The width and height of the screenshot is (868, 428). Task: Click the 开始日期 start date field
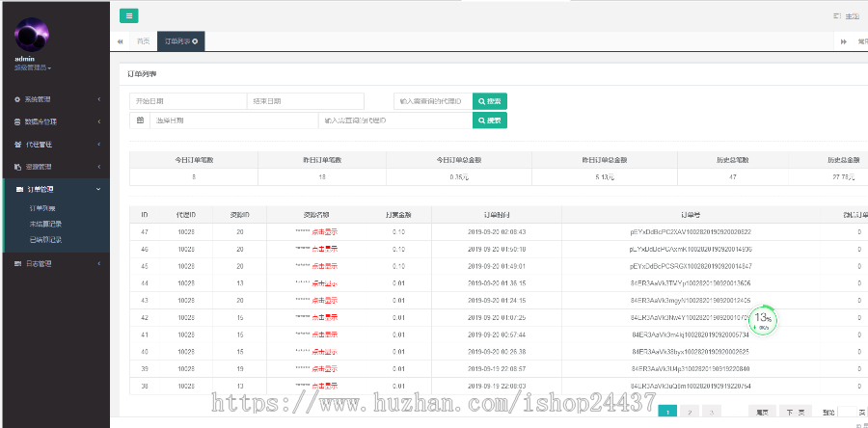pos(188,101)
